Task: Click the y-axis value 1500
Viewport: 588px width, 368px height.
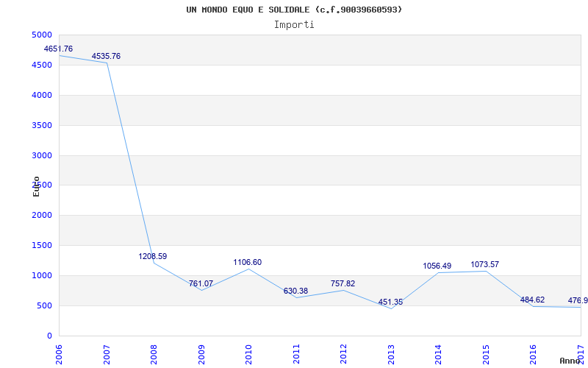Action: click(x=42, y=246)
